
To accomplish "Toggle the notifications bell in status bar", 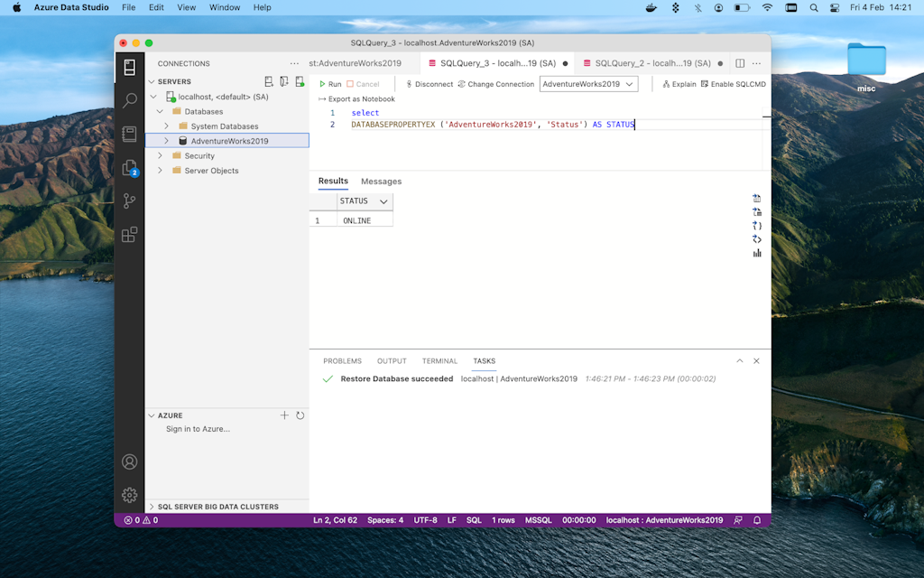I will 757,520.
